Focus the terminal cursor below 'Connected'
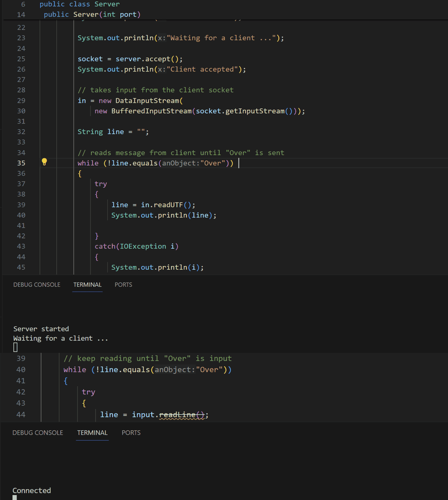The height and width of the screenshot is (500, 448). (x=15, y=497)
